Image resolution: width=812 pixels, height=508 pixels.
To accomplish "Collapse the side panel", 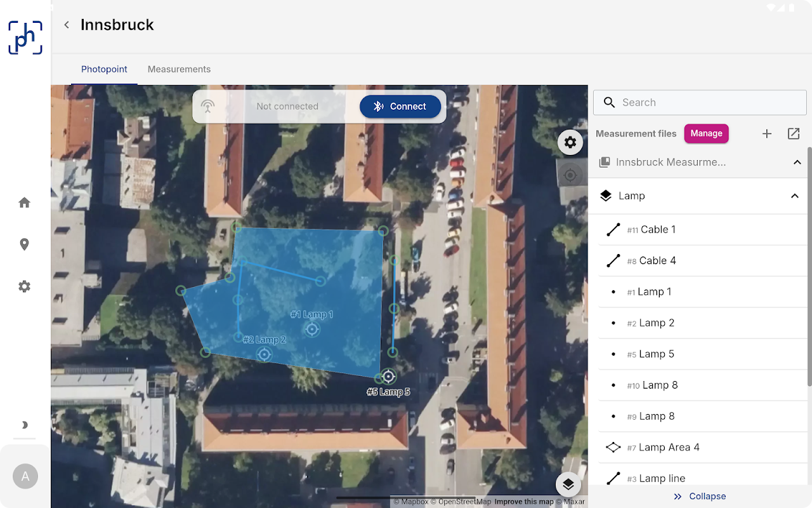I will coord(700,497).
